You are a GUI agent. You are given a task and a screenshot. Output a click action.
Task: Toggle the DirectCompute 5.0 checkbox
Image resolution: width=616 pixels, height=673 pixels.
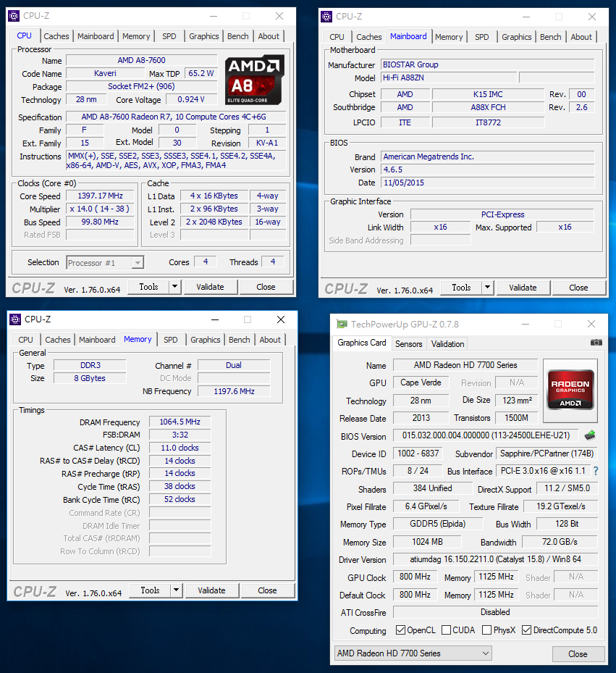point(526,630)
